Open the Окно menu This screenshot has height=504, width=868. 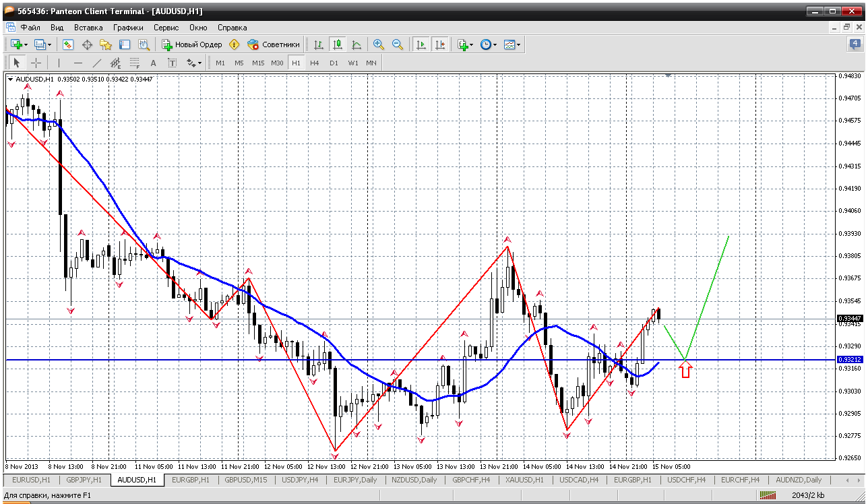(198, 28)
